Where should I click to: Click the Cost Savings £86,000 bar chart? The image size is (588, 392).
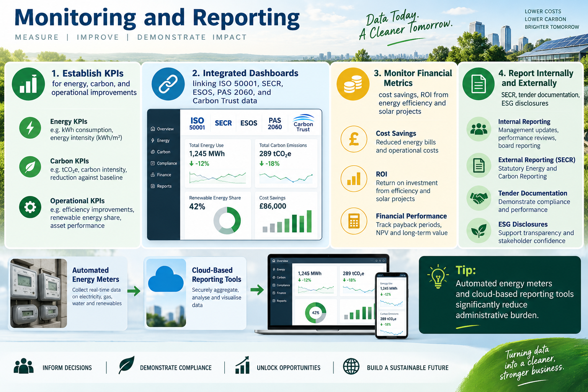tap(287, 221)
